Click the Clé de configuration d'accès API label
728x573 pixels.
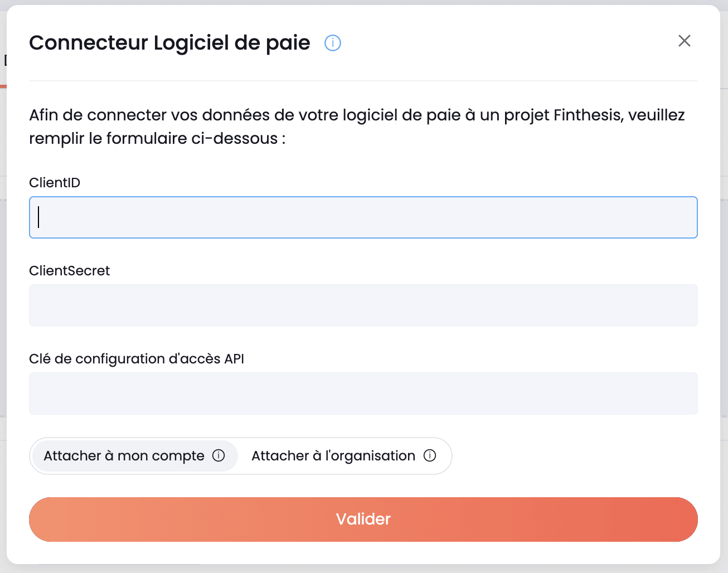tap(137, 359)
